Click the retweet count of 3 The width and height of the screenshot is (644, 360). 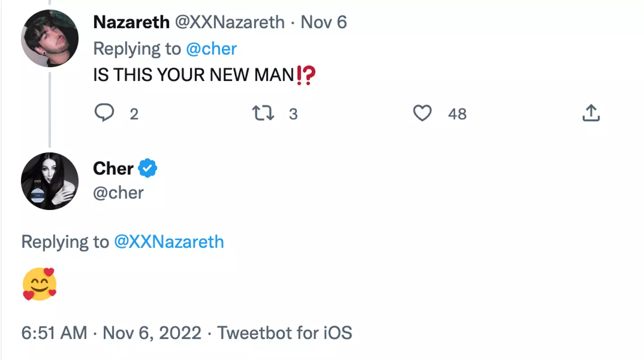pyautogui.click(x=293, y=114)
